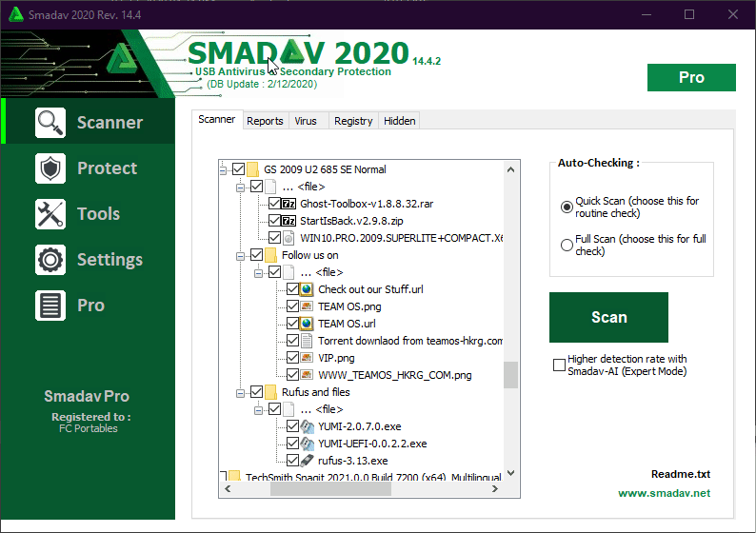This screenshot has height=533, width=756.
Task: Switch to the Reports tab
Action: tap(265, 121)
